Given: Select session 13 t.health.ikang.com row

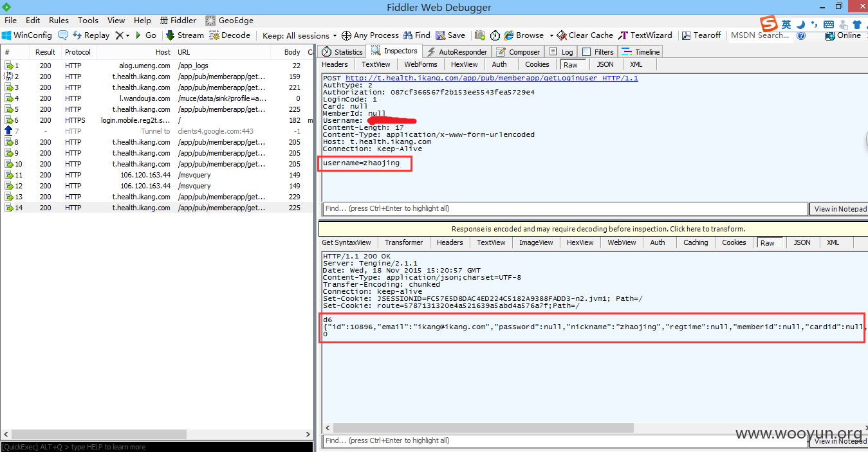Looking at the screenshot, I should click(157, 197).
